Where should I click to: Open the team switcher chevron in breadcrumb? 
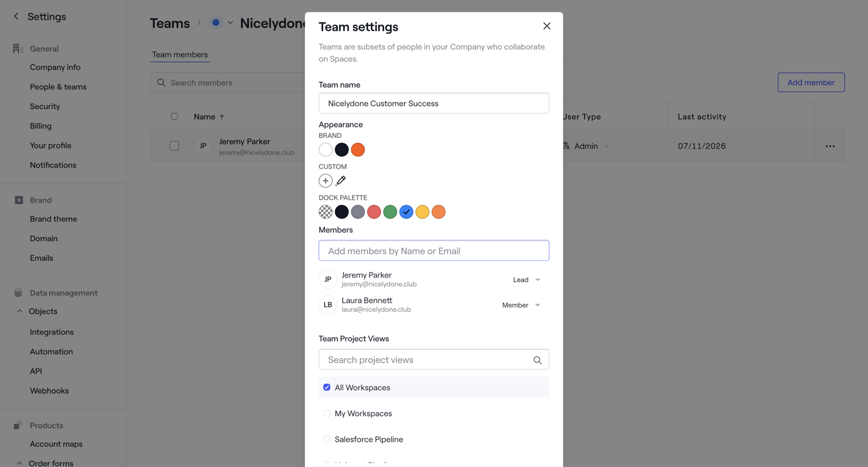(230, 23)
